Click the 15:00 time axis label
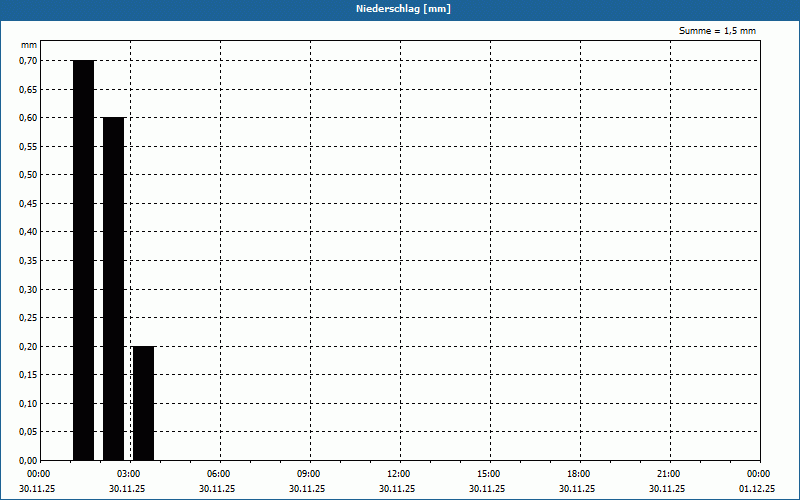 [488, 473]
